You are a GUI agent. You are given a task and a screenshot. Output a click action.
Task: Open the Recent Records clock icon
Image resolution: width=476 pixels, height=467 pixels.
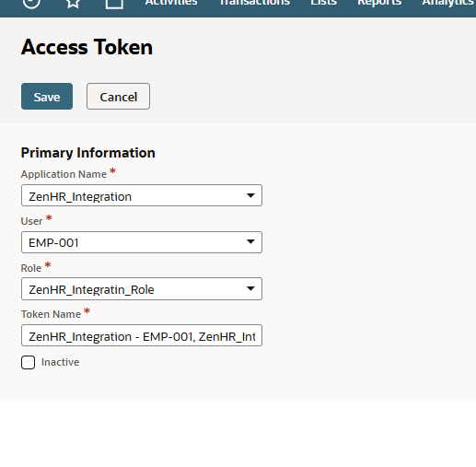tap(31, 3)
